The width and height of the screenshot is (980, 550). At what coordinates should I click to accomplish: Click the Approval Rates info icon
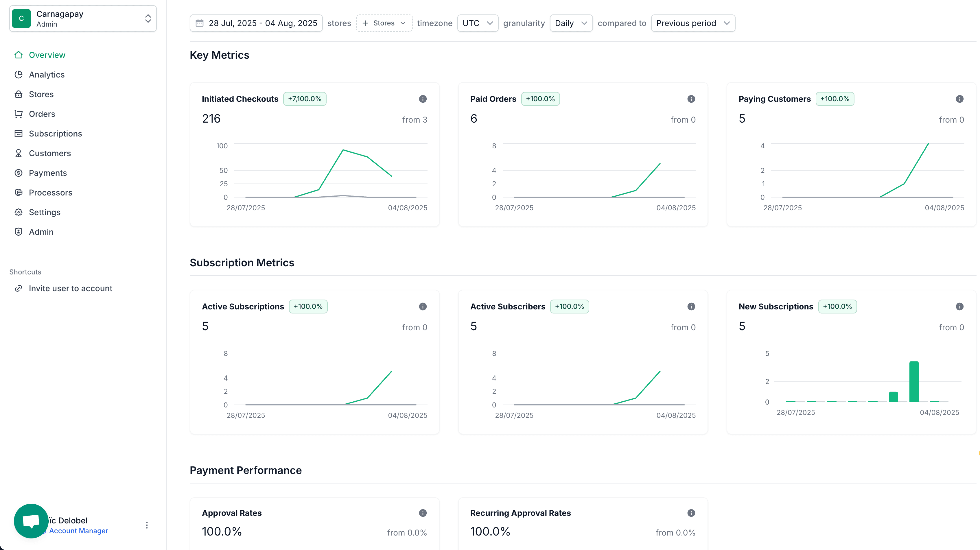pos(423,513)
